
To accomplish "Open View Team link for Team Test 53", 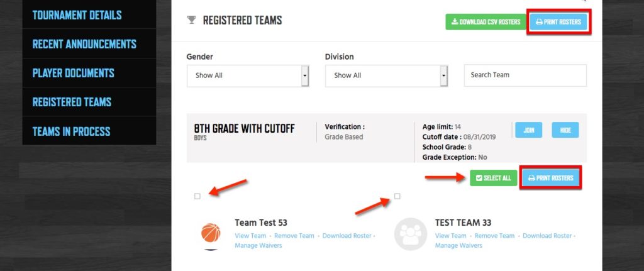I will [250, 236].
